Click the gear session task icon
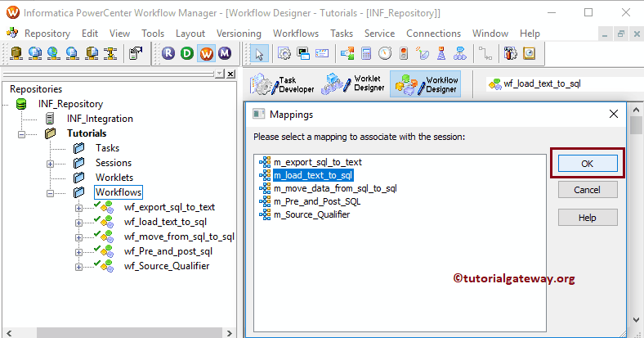The image size is (644, 338). (x=284, y=53)
